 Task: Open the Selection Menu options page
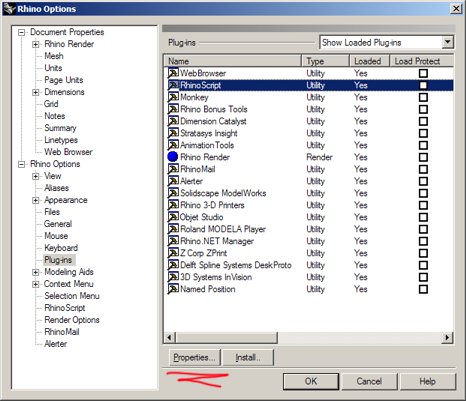(x=72, y=296)
